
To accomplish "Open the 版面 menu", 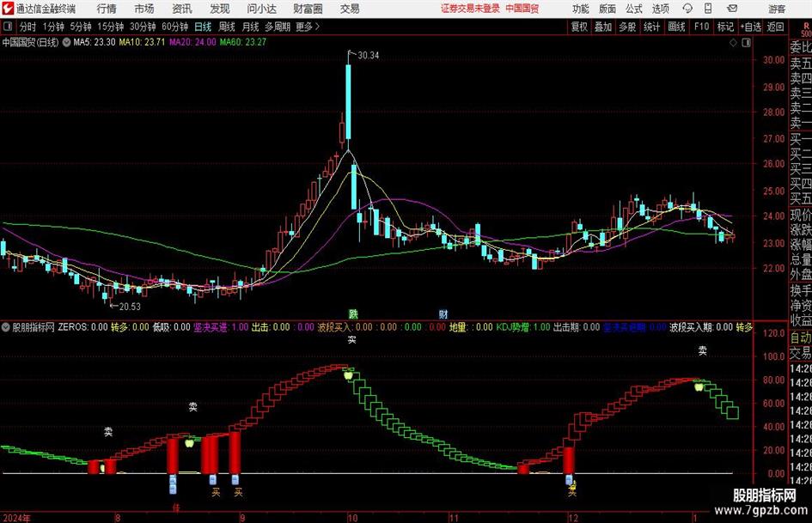I will pyautogui.click(x=607, y=9).
